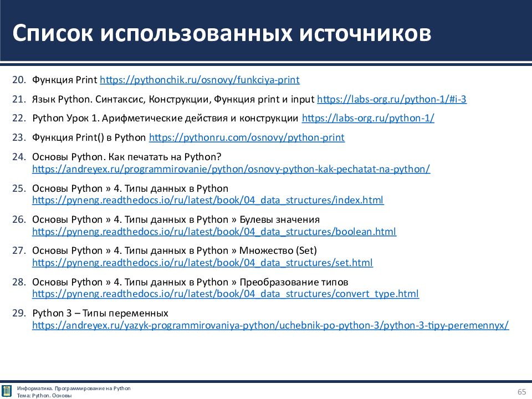Click the entry title ending in 'Множество (Set)'

tap(175, 250)
